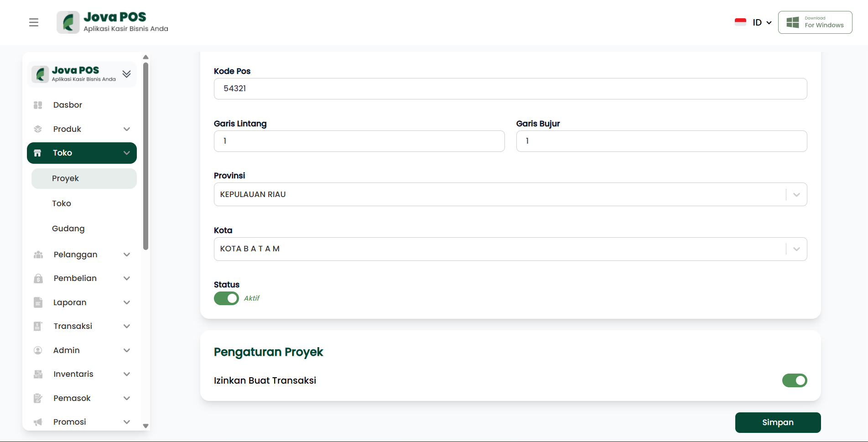Click the Pelanggan people icon
The width and height of the screenshot is (868, 442).
pyautogui.click(x=38, y=255)
